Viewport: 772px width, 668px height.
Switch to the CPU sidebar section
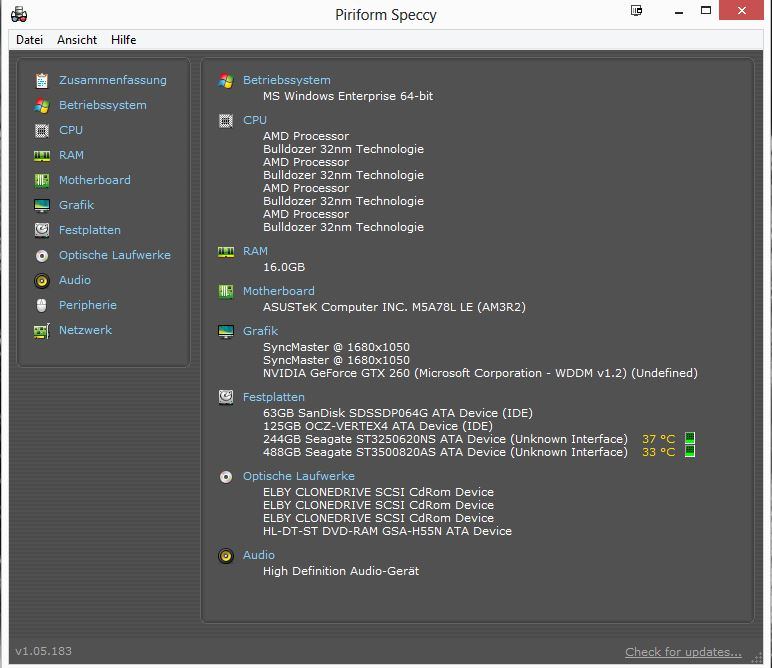pos(71,130)
